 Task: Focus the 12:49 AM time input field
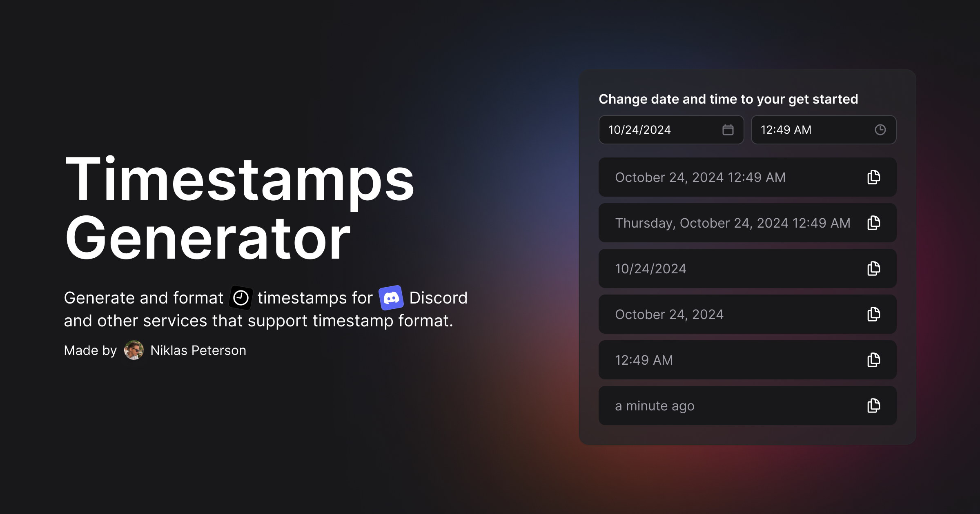tap(824, 130)
